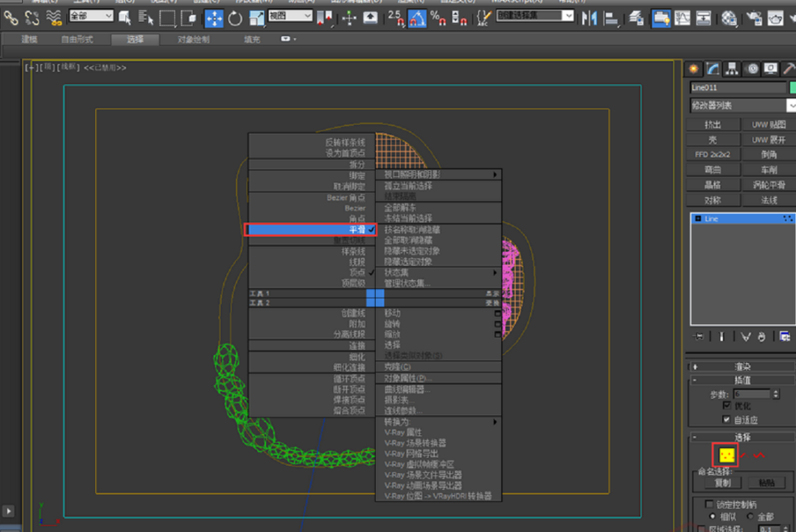This screenshot has height=532, width=796.
Task: Select the 全部 radio button
Action: click(750, 517)
